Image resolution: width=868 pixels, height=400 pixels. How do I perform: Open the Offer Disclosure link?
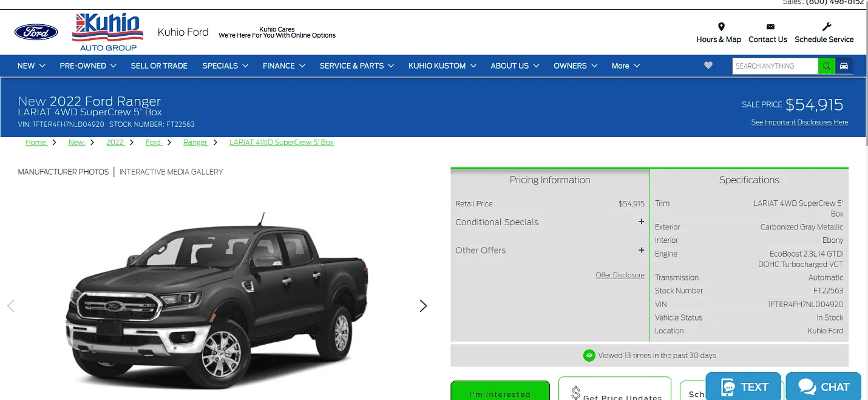pos(620,275)
